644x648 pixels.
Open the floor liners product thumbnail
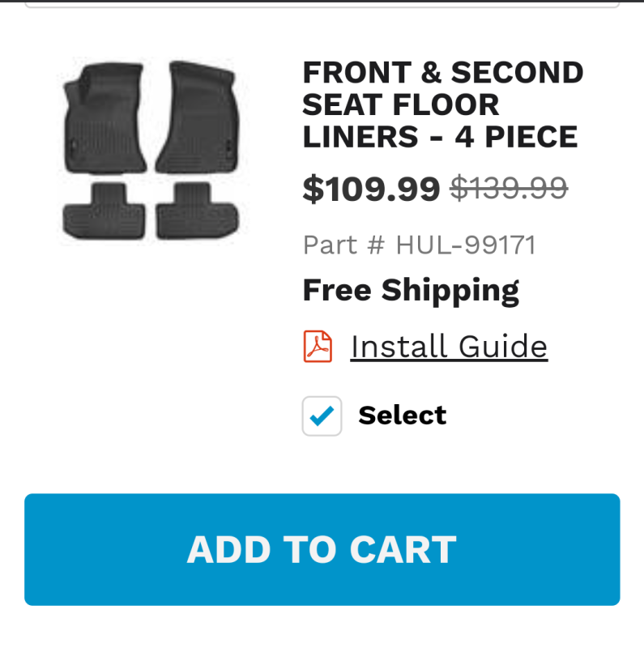click(151, 151)
